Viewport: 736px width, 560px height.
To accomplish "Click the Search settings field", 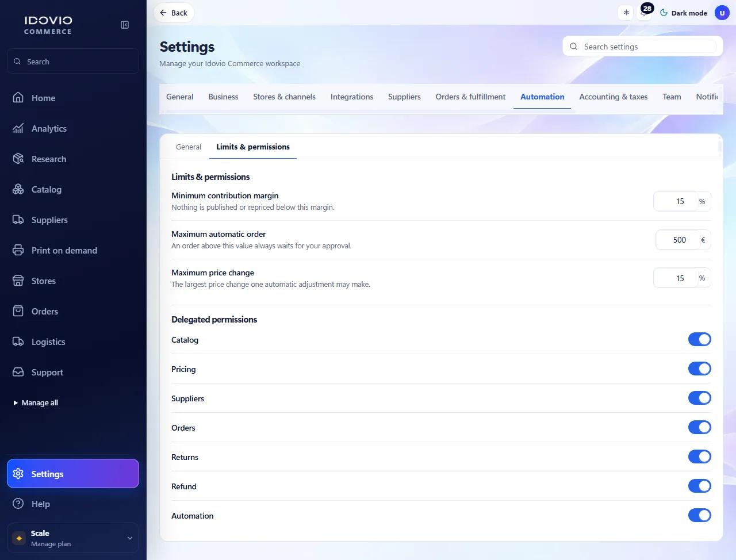I will point(642,47).
